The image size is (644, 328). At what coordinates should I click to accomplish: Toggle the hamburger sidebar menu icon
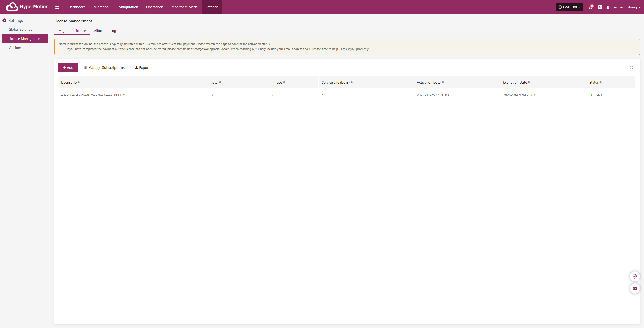point(57,7)
